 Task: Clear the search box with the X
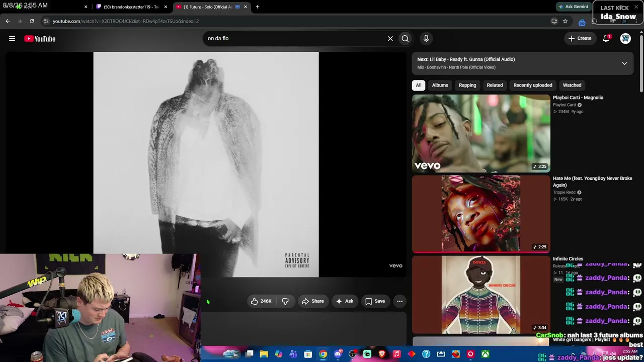tap(390, 38)
